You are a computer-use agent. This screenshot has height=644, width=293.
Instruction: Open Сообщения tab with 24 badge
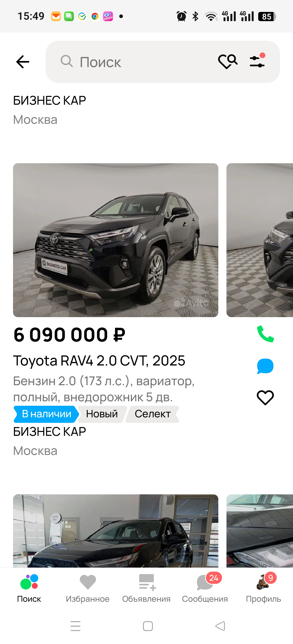205,589
